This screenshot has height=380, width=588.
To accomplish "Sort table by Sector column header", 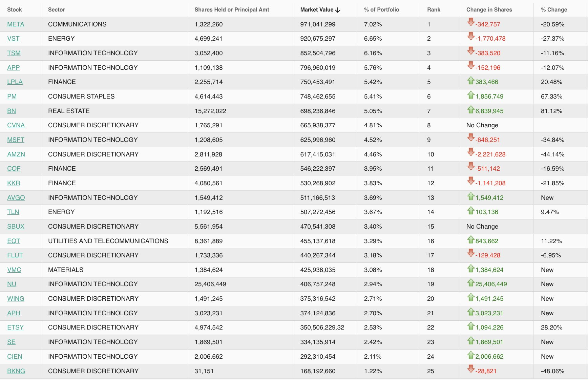I will [x=56, y=10].
